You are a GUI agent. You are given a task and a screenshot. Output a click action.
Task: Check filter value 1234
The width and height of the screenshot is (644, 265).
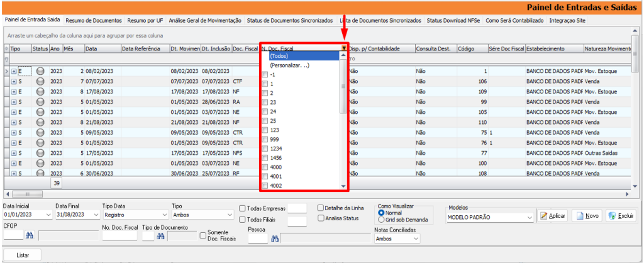pyautogui.click(x=265, y=149)
